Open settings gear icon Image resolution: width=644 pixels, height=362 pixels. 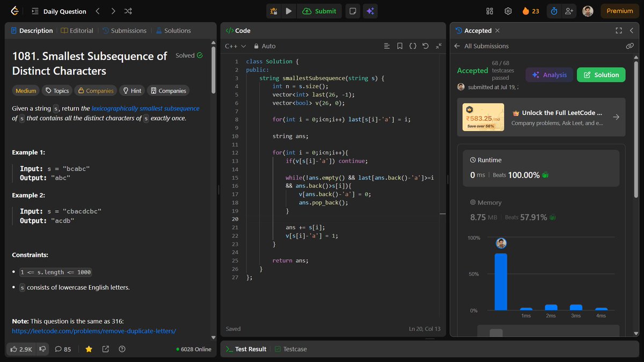(x=508, y=11)
